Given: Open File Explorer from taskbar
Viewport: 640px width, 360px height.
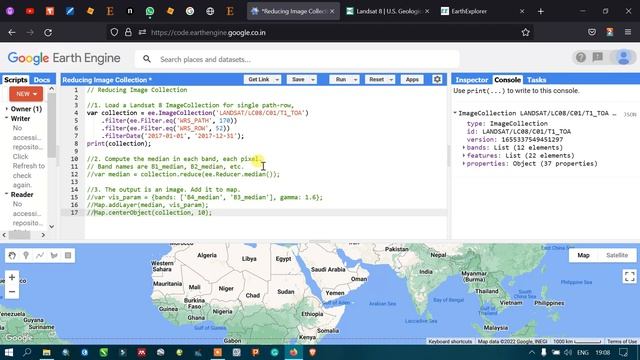Looking at the screenshot, I should (47, 352).
